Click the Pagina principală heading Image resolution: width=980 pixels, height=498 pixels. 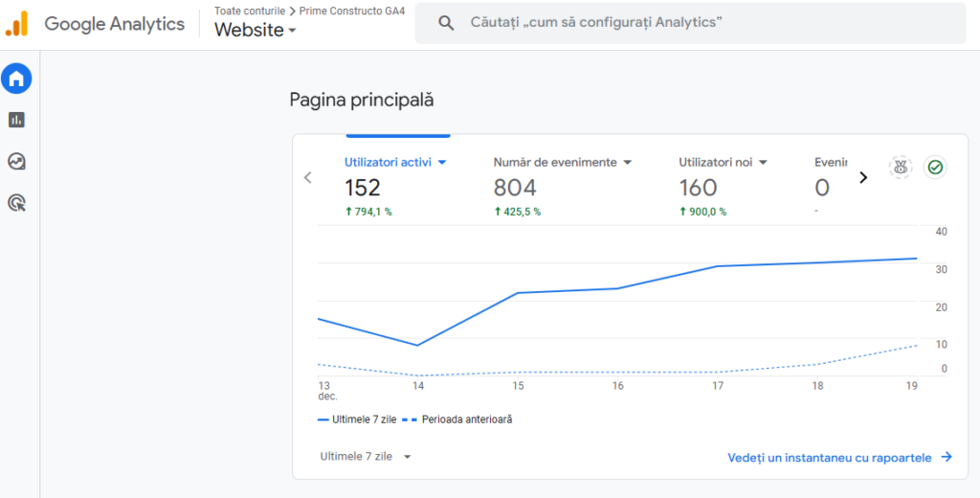coord(362,101)
